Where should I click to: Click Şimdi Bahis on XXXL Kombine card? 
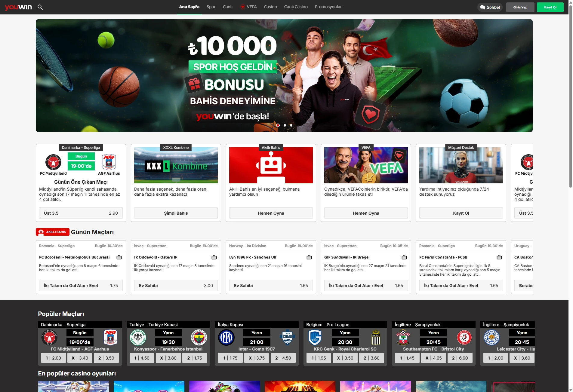tap(176, 213)
